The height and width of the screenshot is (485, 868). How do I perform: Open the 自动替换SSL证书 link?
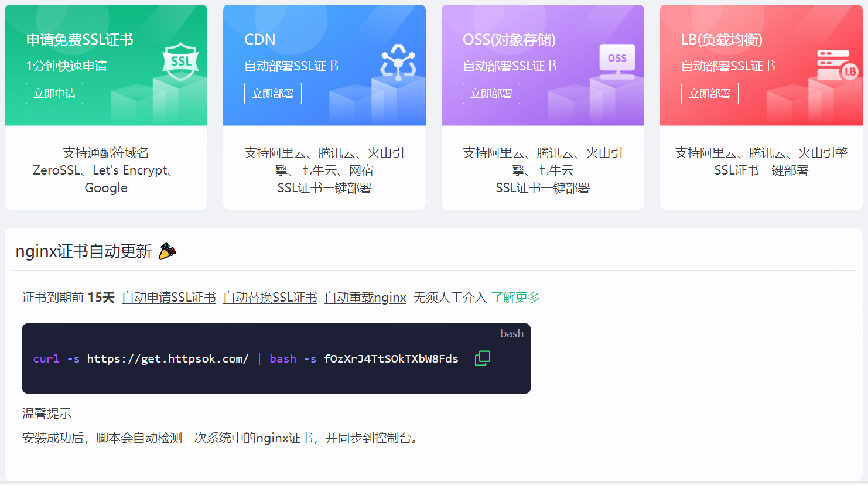point(270,298)
